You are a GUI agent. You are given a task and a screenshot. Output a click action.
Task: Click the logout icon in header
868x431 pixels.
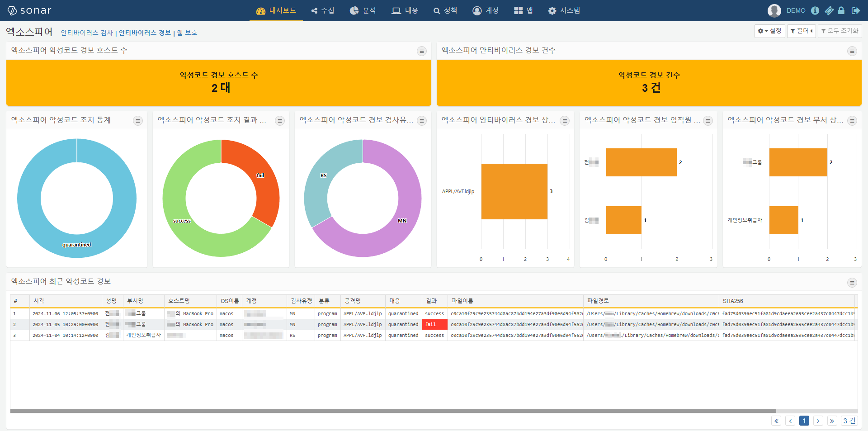point(856,10)
